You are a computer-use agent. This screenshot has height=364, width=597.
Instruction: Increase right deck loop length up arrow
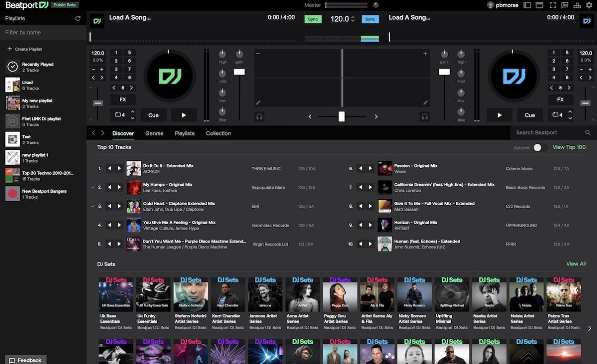point(570,112)
